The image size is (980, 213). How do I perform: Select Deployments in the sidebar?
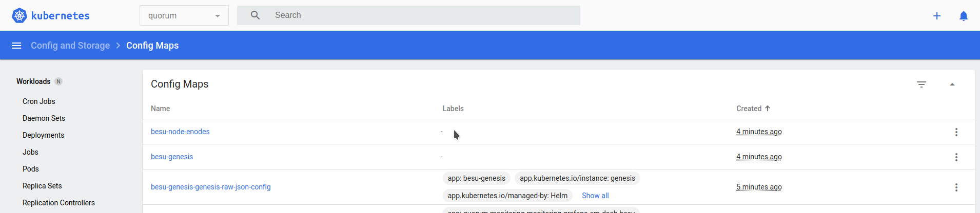44,135
